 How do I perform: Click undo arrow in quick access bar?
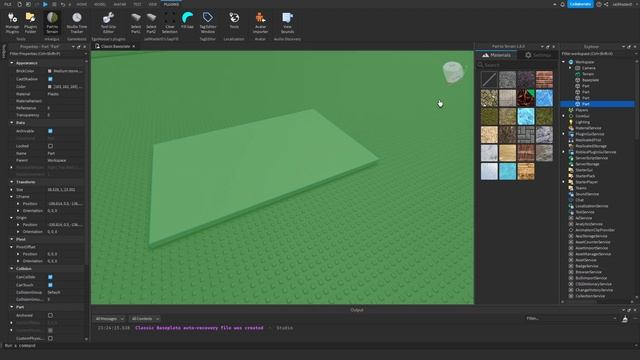tap(62, 4)
